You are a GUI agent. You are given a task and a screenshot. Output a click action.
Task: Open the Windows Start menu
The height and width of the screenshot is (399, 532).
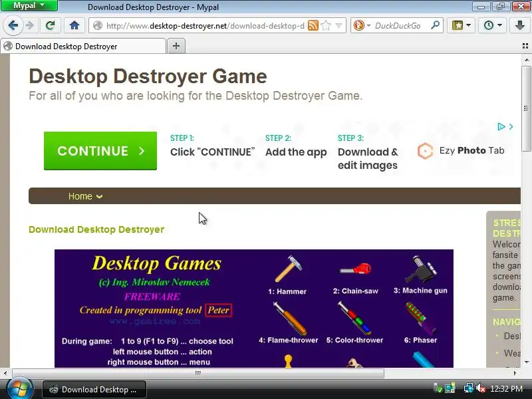coord(20,389)
